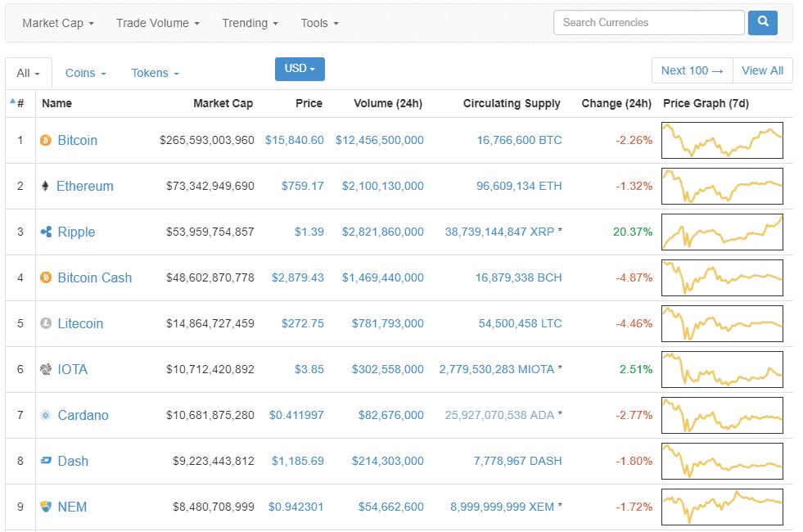Open the Cardano name link
Image resolution: width=803 pixels, height=532 pixels.
pyautogui.click(x=83, y=415)
